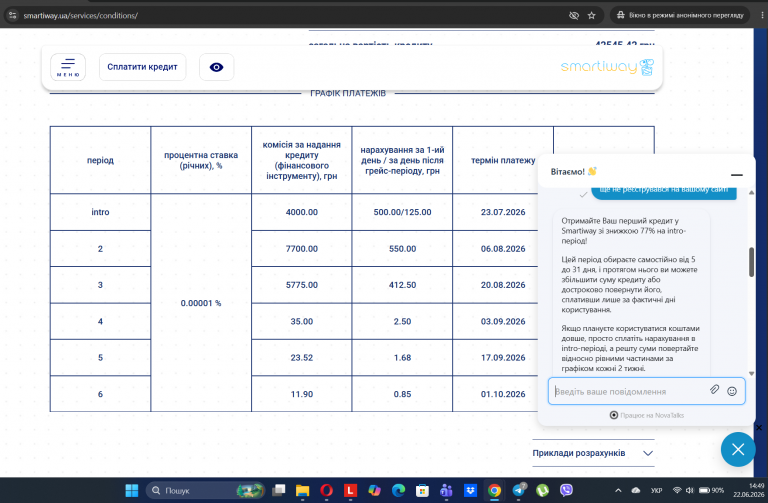Open uTorrent from taskbar

click(542, 490)
